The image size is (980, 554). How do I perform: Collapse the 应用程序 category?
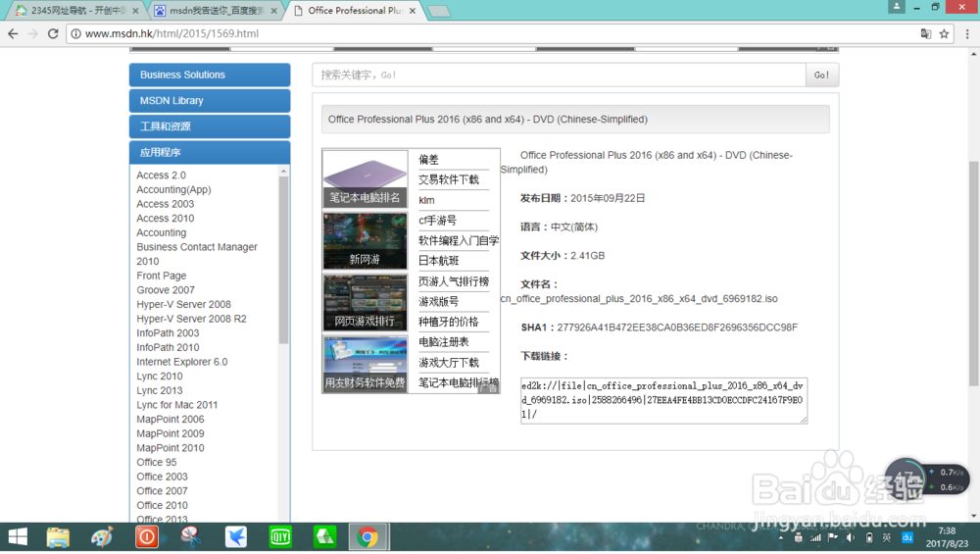point(210,152)
